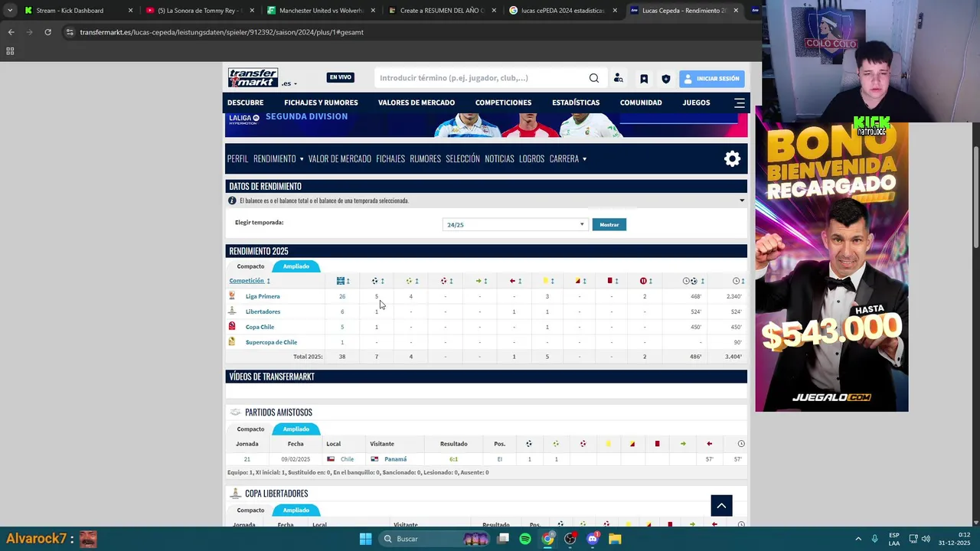Open the Estadísticas menu
The image size is (980, 551).
tap(576, 103)
